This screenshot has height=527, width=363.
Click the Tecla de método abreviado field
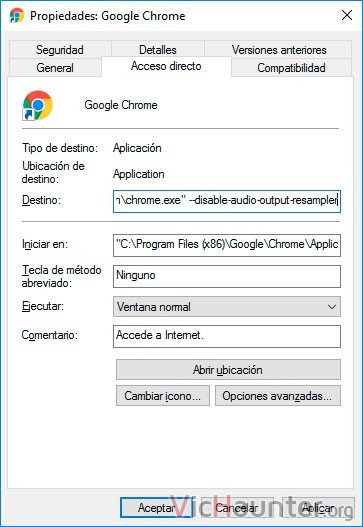pos(227,276)
